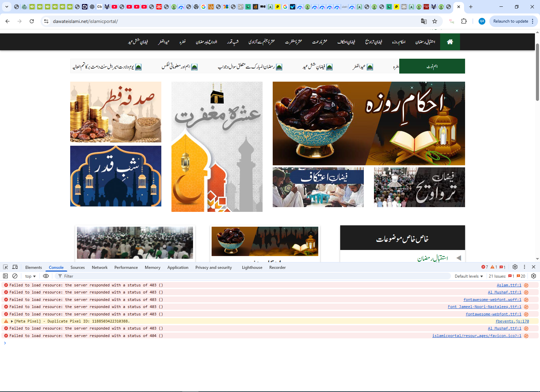This screenshot has width=540, height=392.
Task: Expand the Default levels dropdown
Action: click(x=468, y=276)
